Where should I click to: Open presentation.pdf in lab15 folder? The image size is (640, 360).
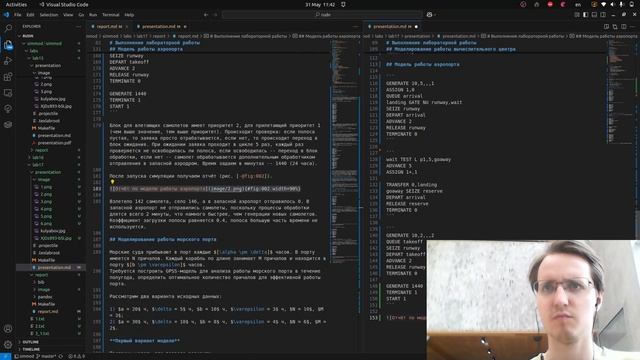tap(53, 143)
